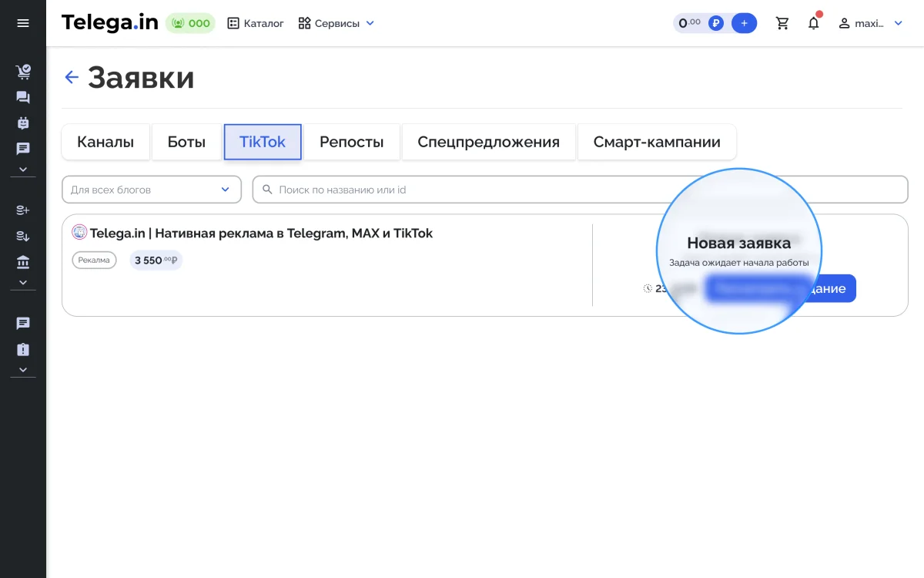Open the clipboard alert sidebar icon

23,350
